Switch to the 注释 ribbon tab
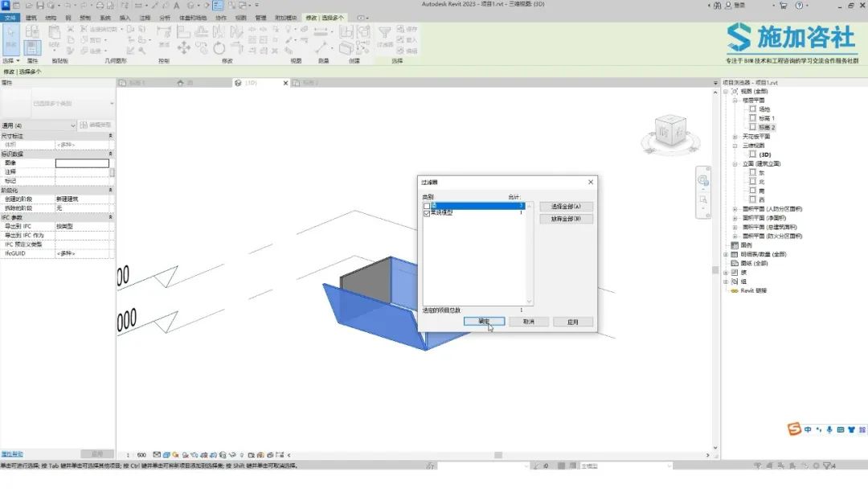Screen dimensions: 868x489 click(x=145, y=17)
